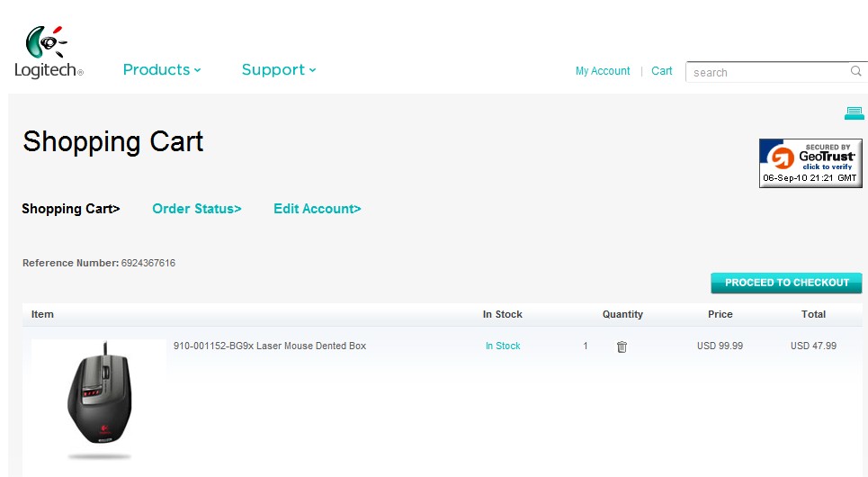Image resolution: width=868 pixels, height=477 pixels.
Task: Click the Total column header
Action: (x=813, y=314)
